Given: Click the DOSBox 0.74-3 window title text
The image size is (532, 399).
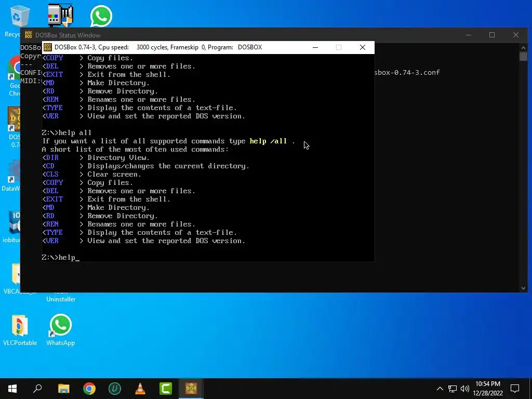Looking at the screenshot, I should (x=158, y=47).
